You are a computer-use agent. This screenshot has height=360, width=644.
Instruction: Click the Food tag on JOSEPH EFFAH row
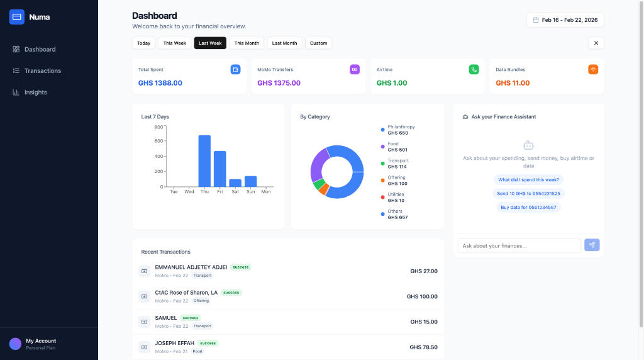(197, 351)
